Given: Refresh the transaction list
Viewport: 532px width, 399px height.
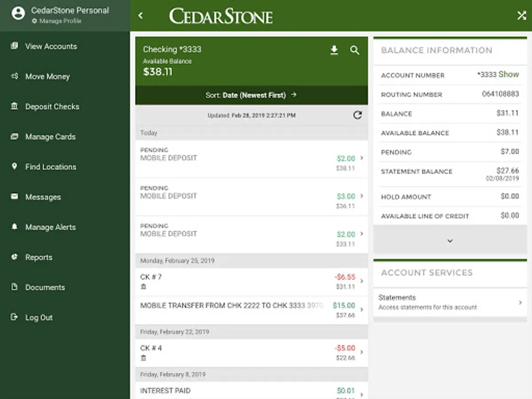Looking at the screenshot, I should click(357, 115).
